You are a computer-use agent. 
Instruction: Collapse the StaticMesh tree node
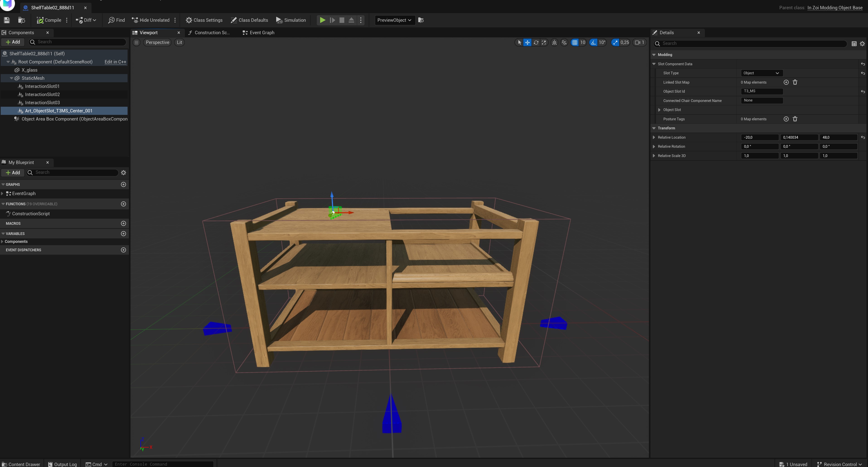[x=12, y=78]
